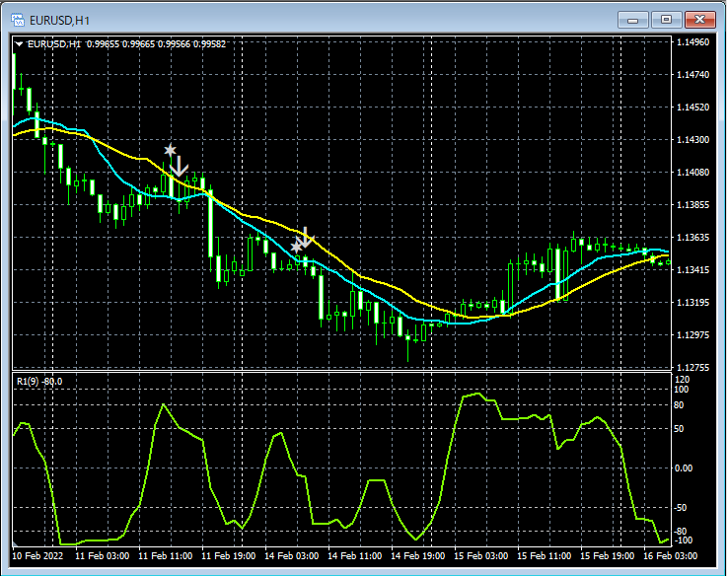
Task: Select the down arrow signal near 14 Feb 03:00
Action: click(305, 237)
